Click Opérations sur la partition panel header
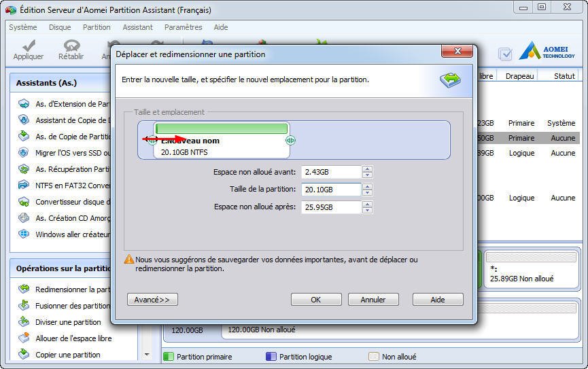Viewport: 588px width, 369px height. coord(60,268)
